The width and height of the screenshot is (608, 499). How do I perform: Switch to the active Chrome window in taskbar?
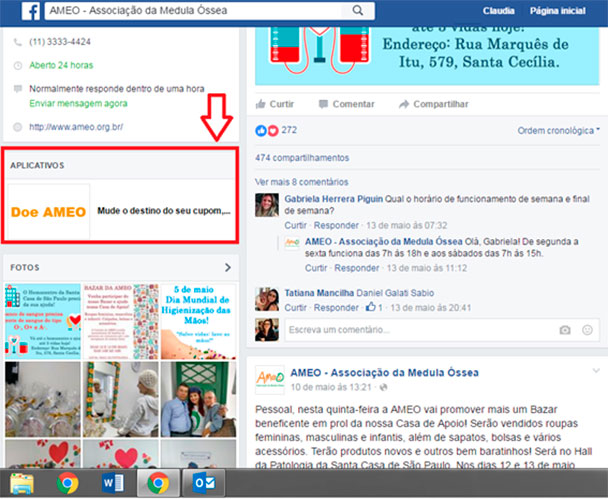pyautogui.click(x=158, y=483)
